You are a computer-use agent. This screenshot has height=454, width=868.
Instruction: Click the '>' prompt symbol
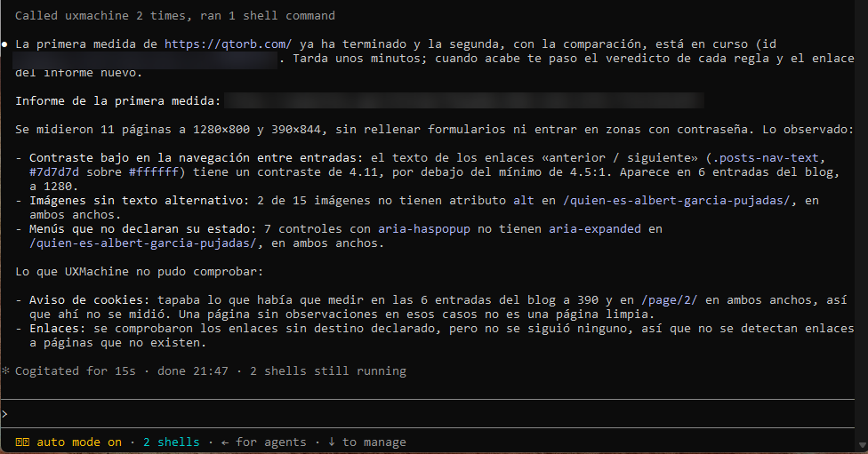(4, 414)
